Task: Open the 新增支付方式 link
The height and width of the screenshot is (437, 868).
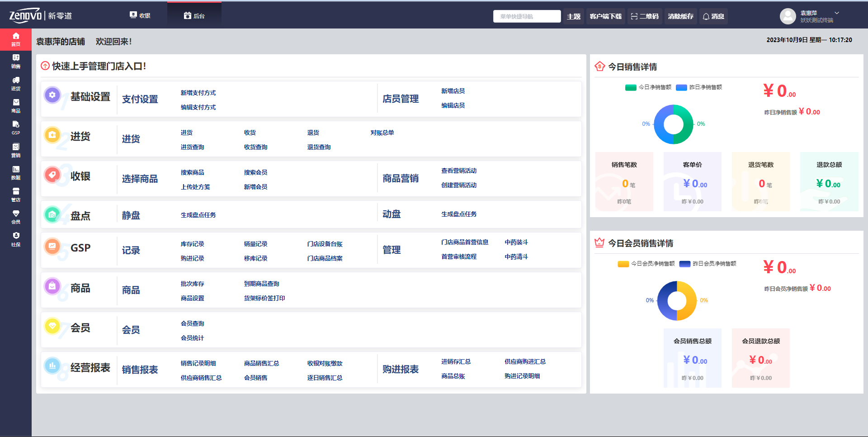Action: [x=198, y=93]
